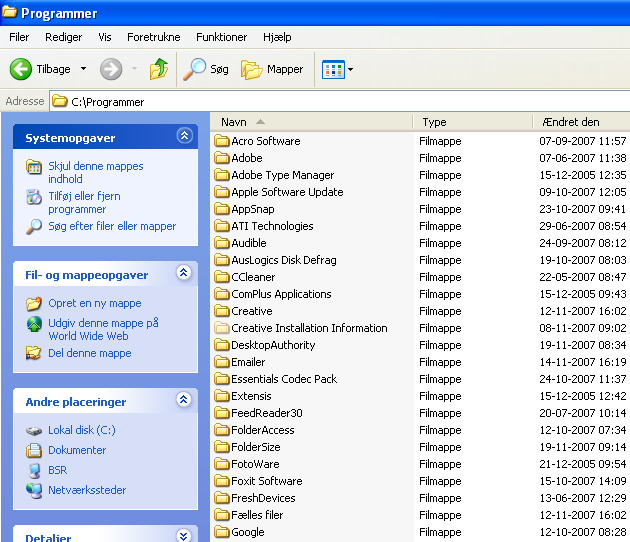Click the address bar field

[340, 102]
